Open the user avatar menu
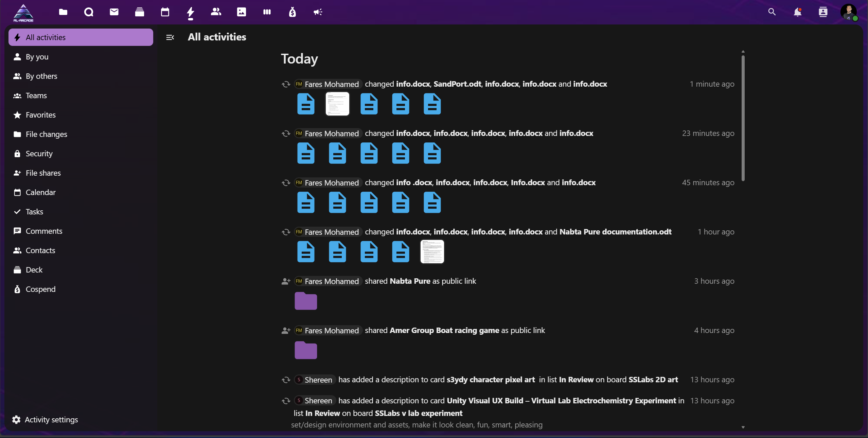 tap(848, 12)
